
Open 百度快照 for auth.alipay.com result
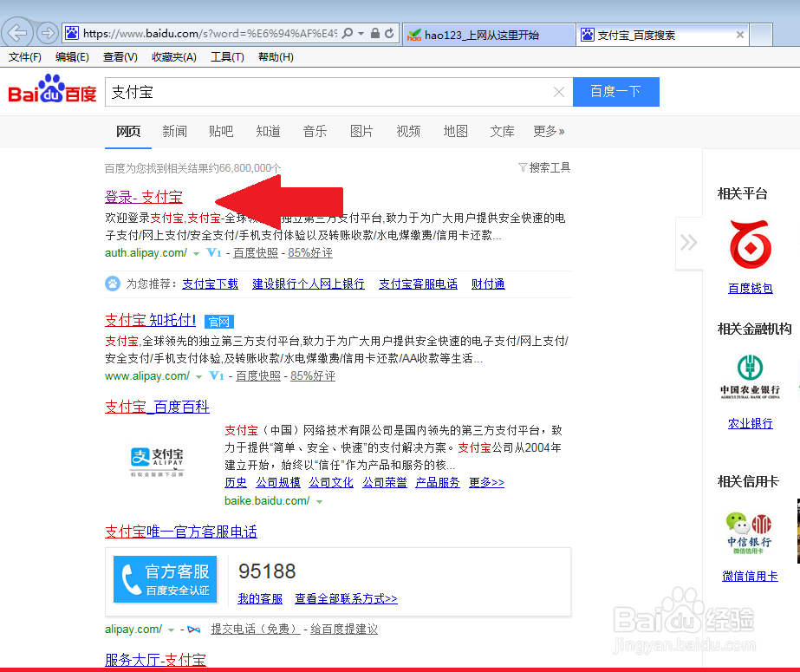point(256,253)
